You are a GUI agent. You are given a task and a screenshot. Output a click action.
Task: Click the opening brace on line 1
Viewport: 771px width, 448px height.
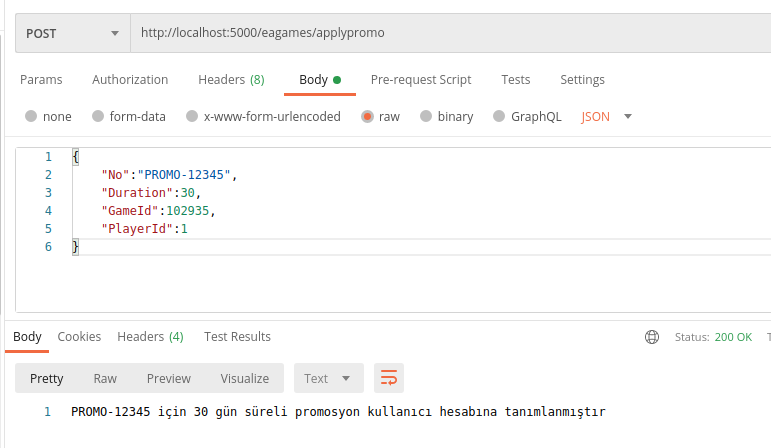coord(75,157)
